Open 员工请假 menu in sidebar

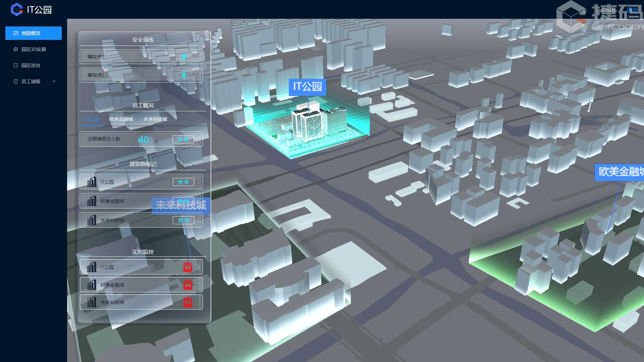[x=31, y=81]
